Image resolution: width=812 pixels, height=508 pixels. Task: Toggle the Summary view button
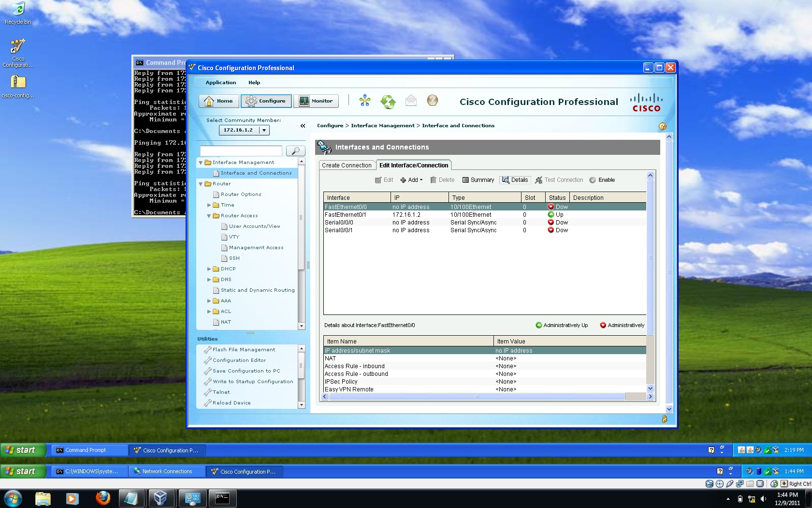(x=478, y=180)
